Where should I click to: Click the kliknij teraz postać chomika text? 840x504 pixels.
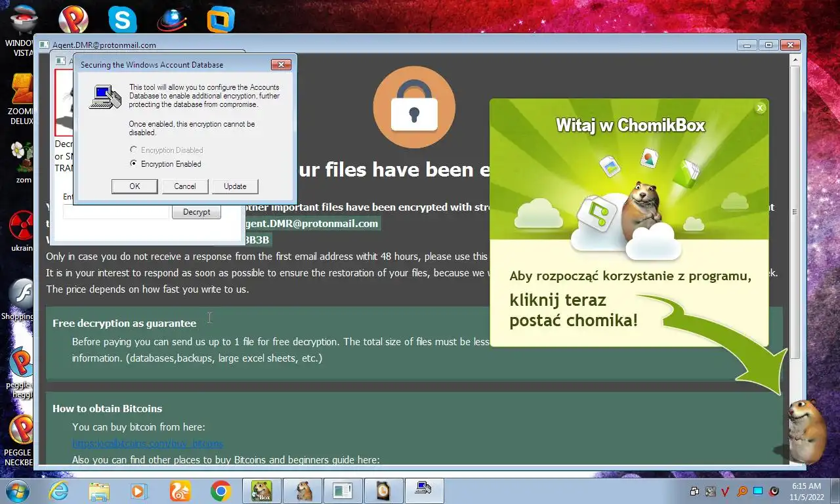click(574, 310)
